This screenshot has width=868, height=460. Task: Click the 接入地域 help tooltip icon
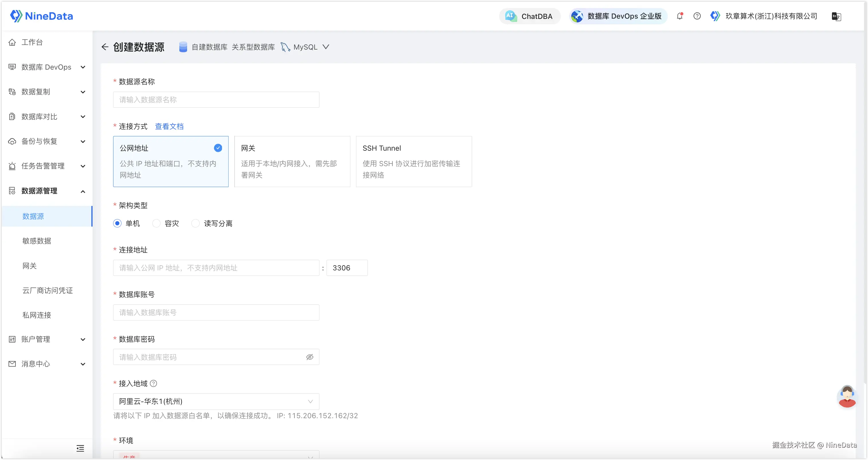(x=153, y=384)
